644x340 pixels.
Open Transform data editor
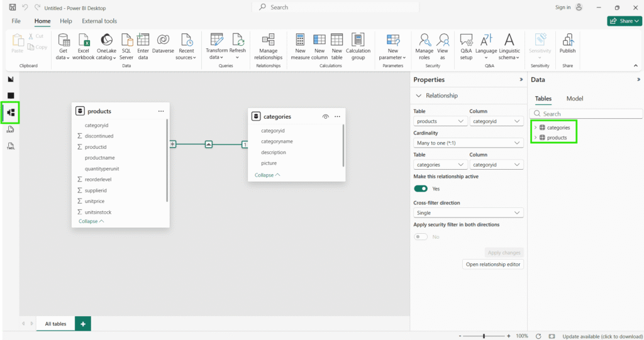click(216, 47)
